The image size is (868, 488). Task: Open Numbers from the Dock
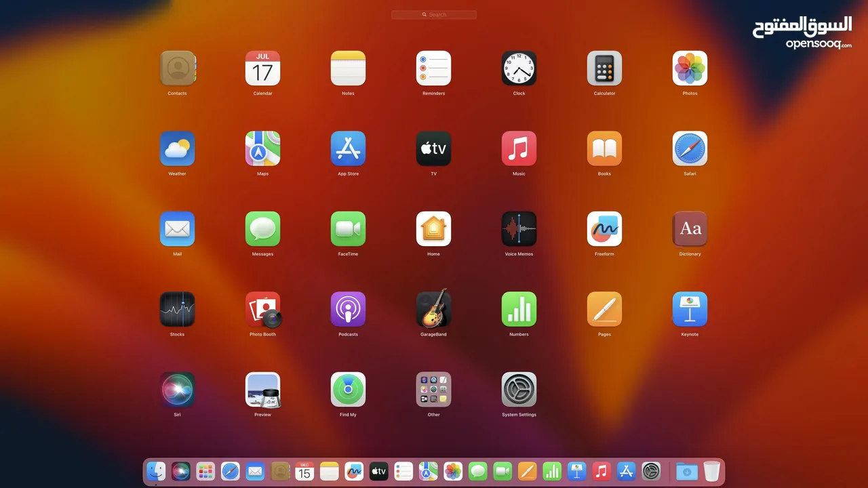point(552,471)
